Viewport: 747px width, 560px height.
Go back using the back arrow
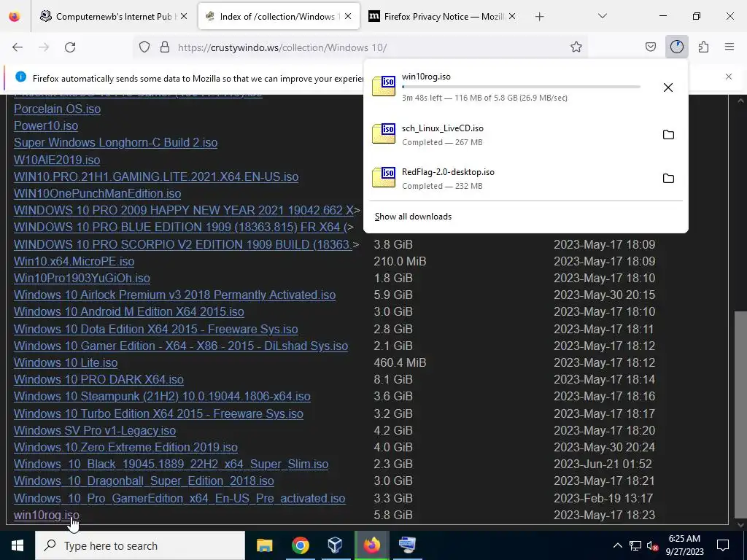18,47
